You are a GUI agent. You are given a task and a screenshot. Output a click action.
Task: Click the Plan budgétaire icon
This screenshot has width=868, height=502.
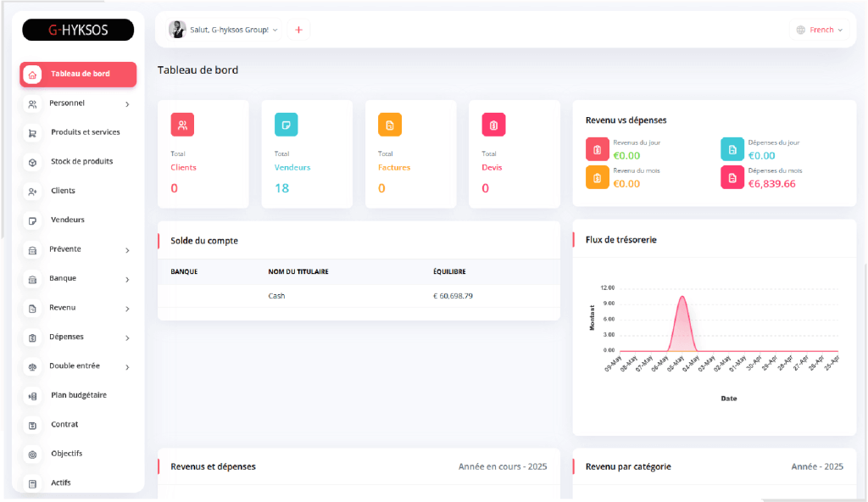(x=33, y=396)
